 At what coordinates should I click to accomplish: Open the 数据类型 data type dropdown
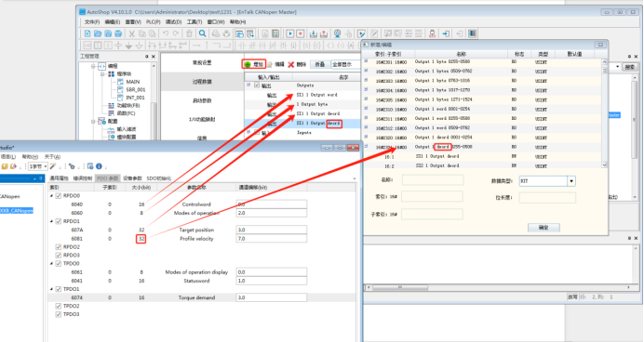[571, 181]
